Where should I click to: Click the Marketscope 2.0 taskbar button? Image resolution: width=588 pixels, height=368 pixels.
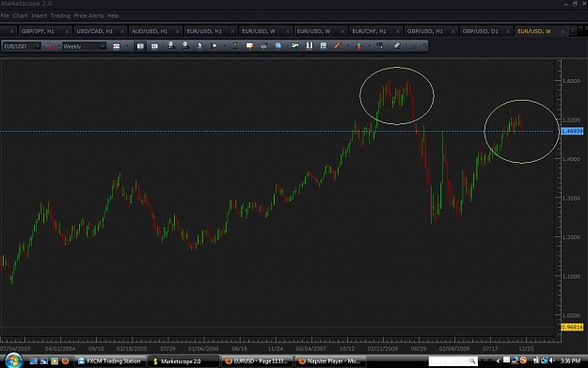[183, 361]
